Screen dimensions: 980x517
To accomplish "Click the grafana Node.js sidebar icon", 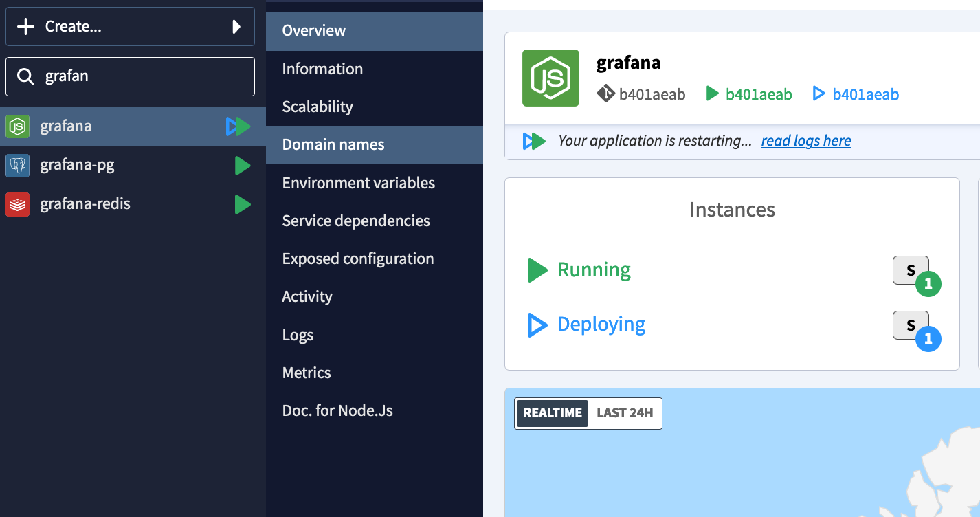I will (x=17, y=126).
